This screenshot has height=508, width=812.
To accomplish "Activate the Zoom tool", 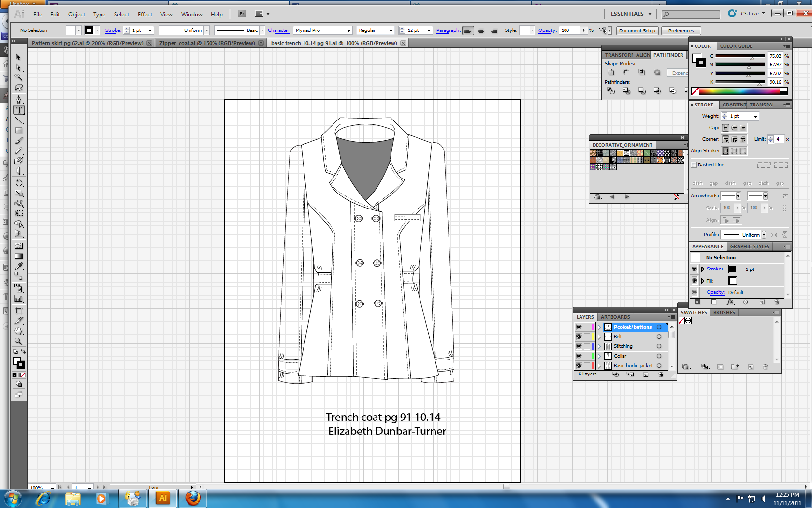I will coord(19,341).
